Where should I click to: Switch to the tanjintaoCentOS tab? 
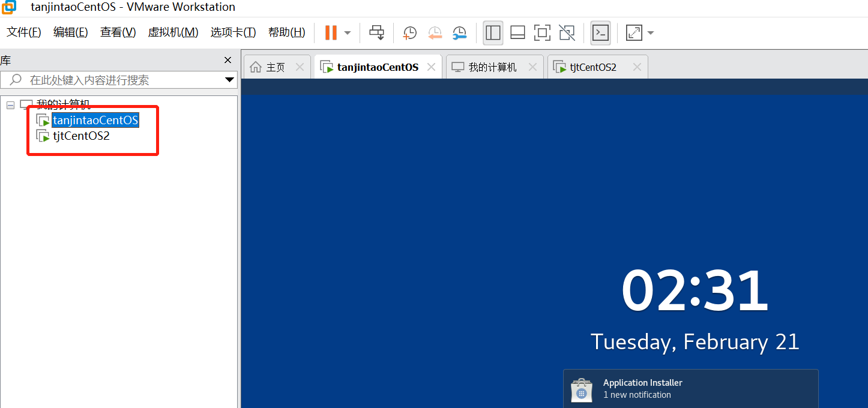point(378,67)
